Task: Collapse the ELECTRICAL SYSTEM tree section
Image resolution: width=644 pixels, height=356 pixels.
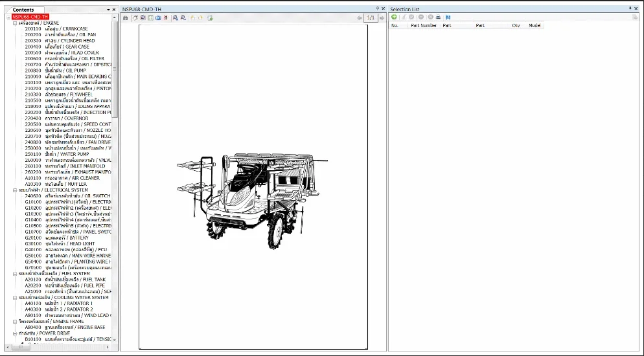Action: 15,190
